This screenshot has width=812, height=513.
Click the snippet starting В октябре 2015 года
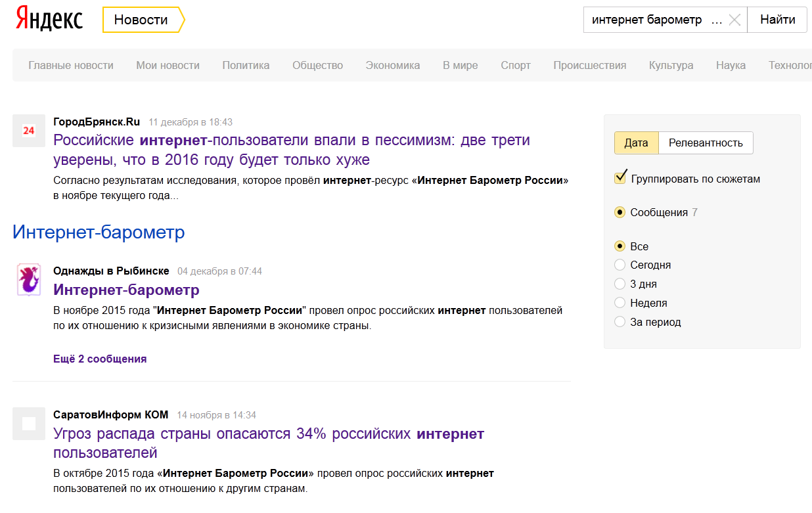coord(273,481)
